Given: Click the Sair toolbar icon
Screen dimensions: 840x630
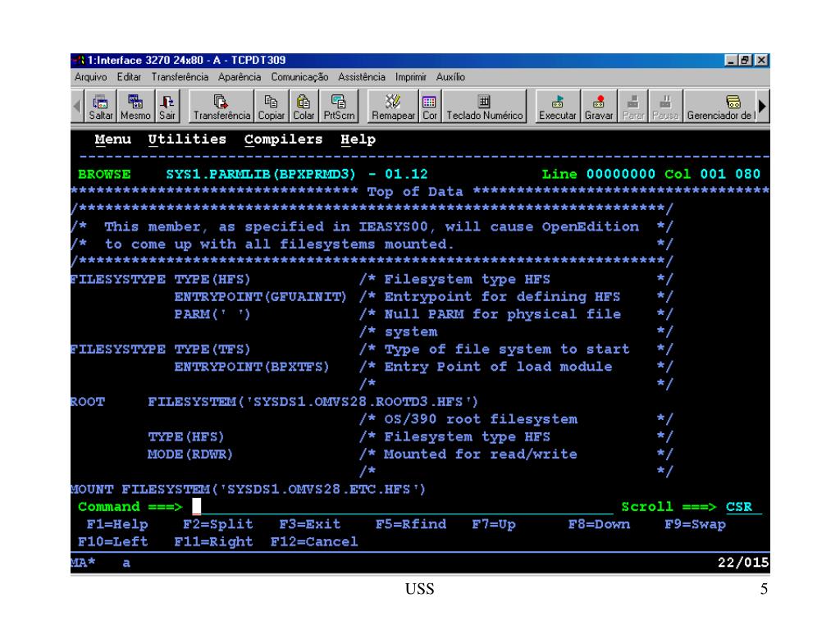Looking at the screenshot, I should (167, 107).
